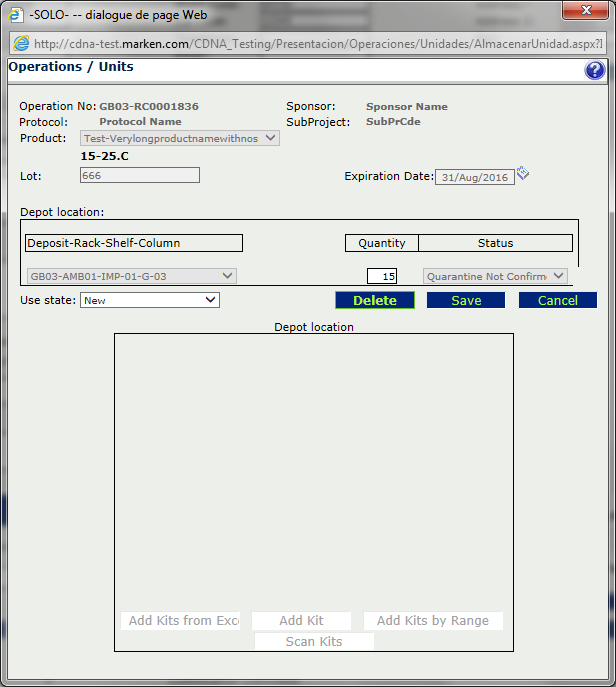Click the Status column header
Image resolution: width=616 pixels, height=687 pixels.
pyautogui.click(x=496, y=243)
